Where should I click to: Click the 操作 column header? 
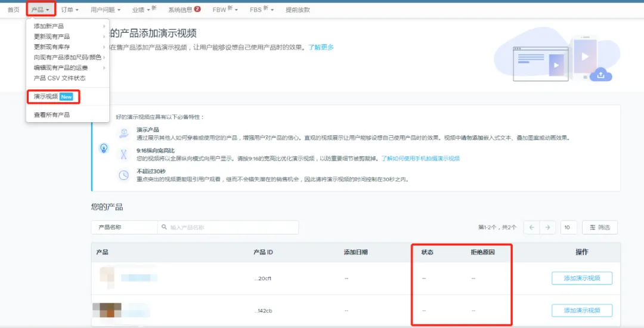point(582,252)
